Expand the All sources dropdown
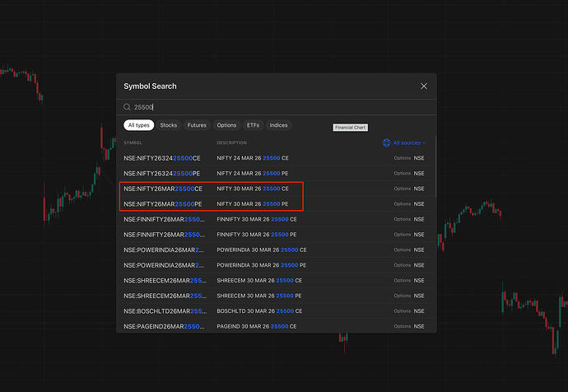Image resolution: width=568 pixels, height=392 pixels. point(408,142)
